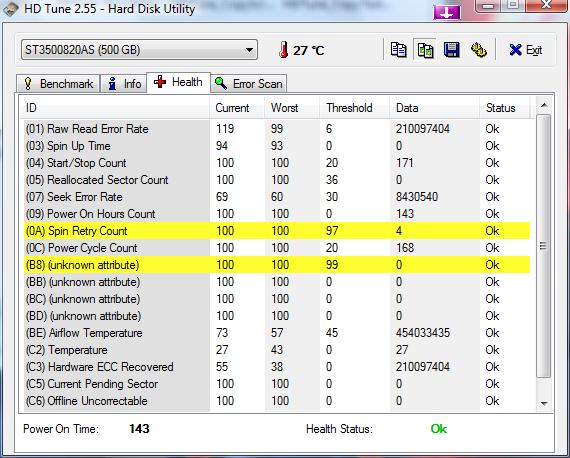Select the (BD) unknown attribute row
The width and height of the screenshot is (570, 458).
click(x=277, y=316)
